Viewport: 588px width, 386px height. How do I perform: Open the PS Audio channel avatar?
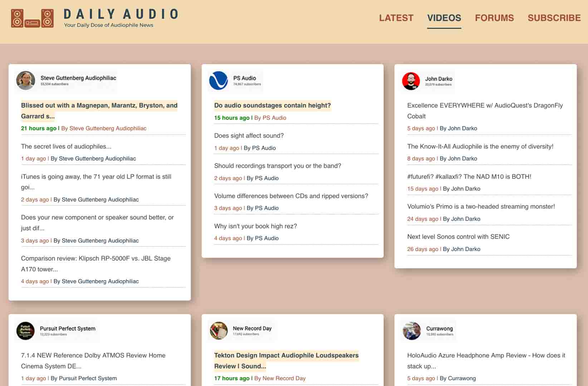[x=219, y=81]
